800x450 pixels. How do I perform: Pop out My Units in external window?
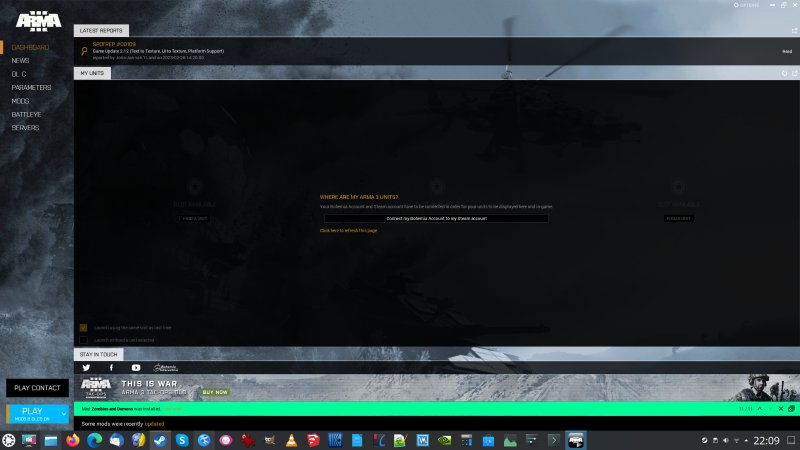pyautogui.click(x=794, y=73)
